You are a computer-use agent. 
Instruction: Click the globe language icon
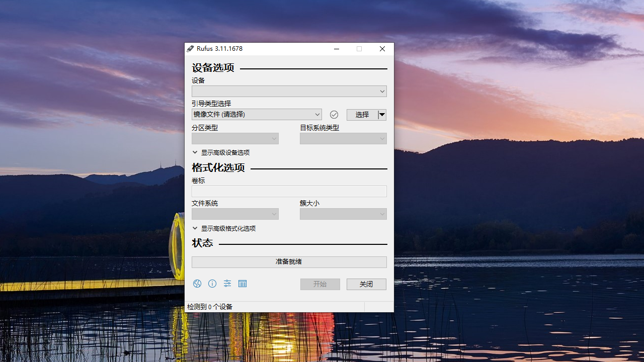[x=197, y=284]
